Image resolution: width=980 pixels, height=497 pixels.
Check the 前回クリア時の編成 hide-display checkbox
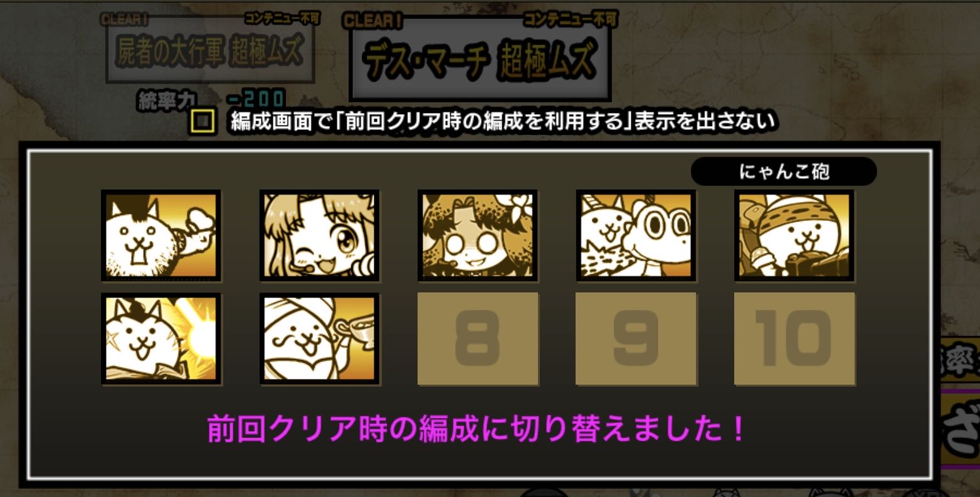[203, 122]
